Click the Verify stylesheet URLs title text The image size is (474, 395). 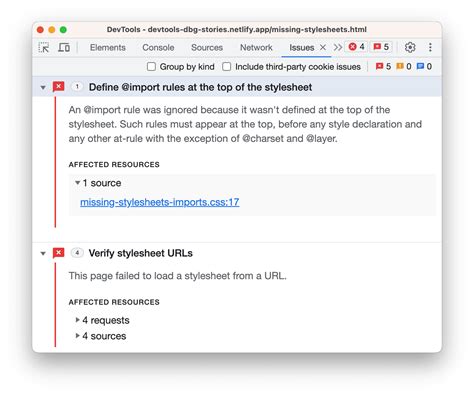pos(141,253)
